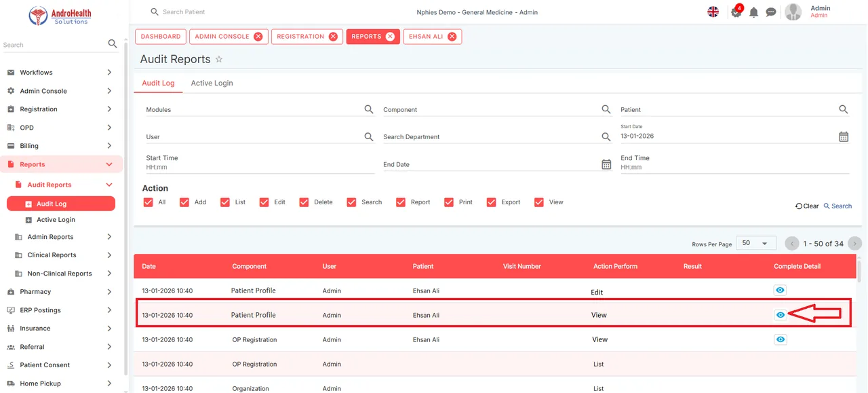Go to the next results page
Viewport: 868px width, 393px height.
pos(855,244)
